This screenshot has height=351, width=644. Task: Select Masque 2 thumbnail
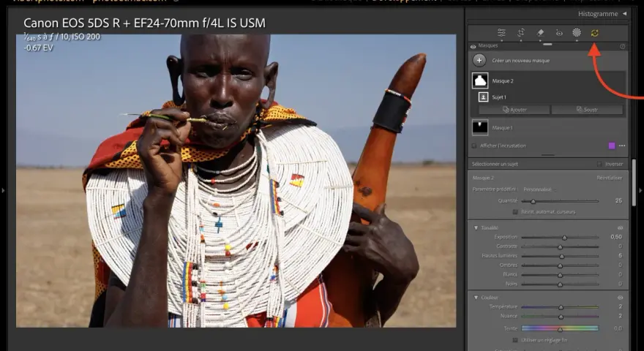tap(480, 81)
